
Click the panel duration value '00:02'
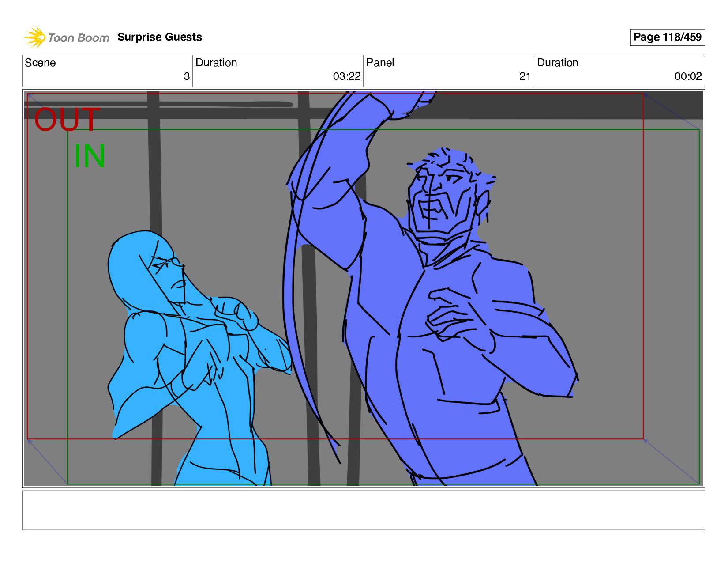coord(688,76)
